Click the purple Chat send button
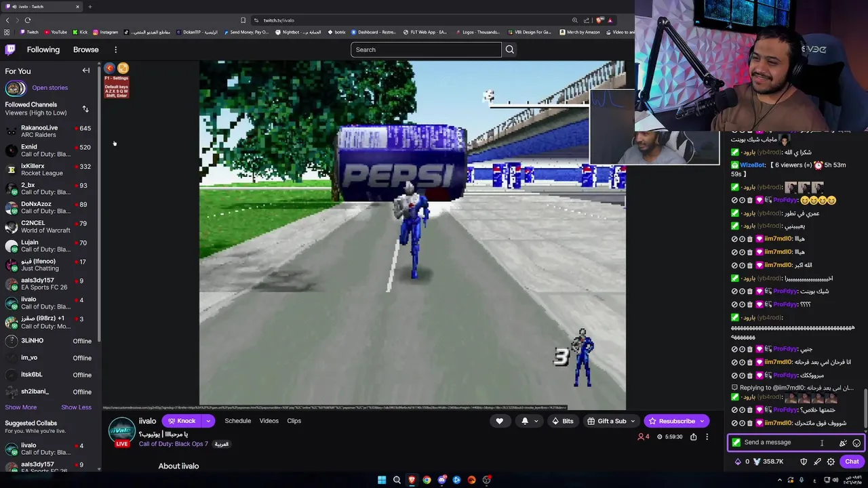 click(852, 462)
